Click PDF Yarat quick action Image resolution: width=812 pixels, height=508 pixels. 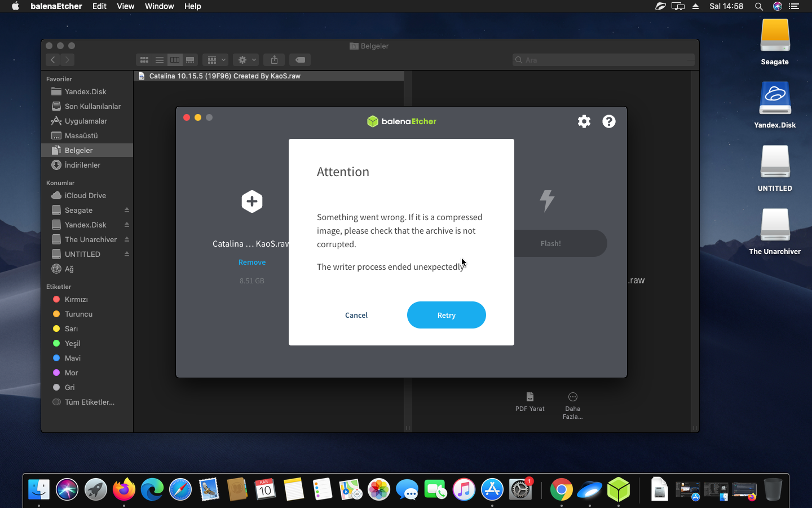coord(530,402)
